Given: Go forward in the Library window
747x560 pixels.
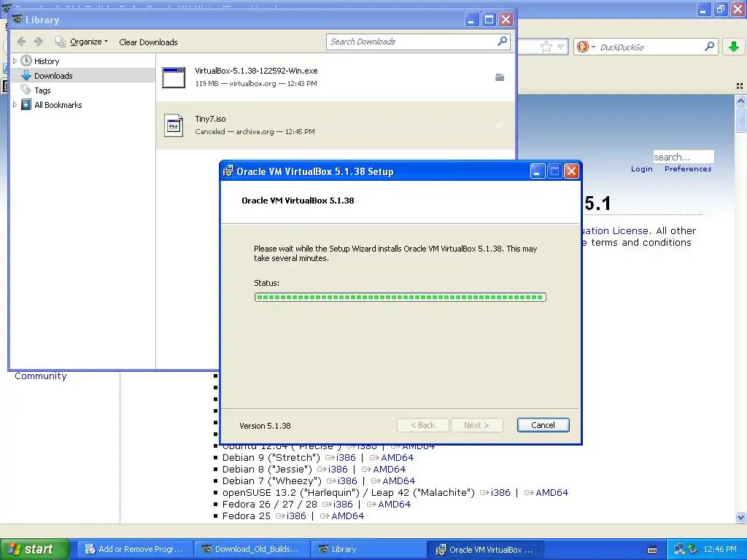Looking at the screenshot, I should [39, 42].
